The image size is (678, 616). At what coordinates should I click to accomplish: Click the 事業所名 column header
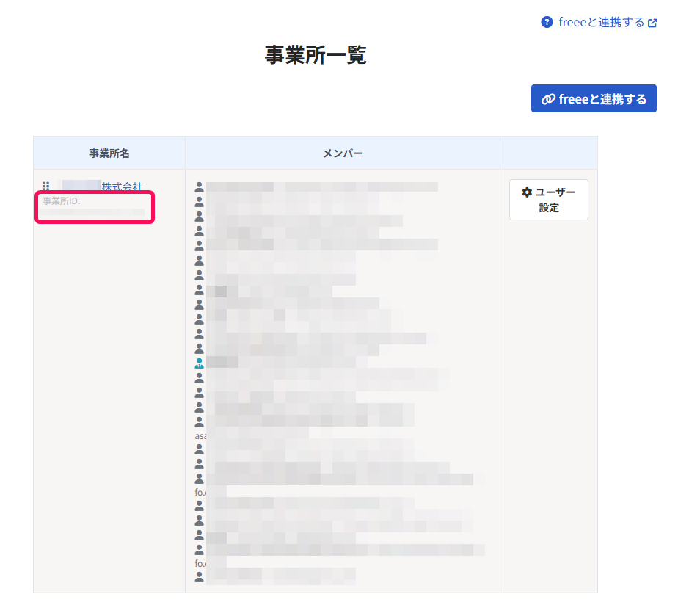109,153
